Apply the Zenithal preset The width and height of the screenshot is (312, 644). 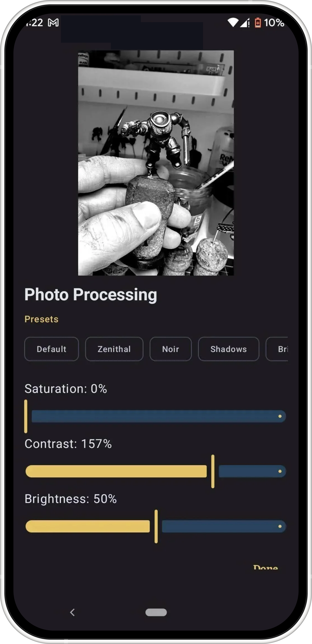coord(114,349)
